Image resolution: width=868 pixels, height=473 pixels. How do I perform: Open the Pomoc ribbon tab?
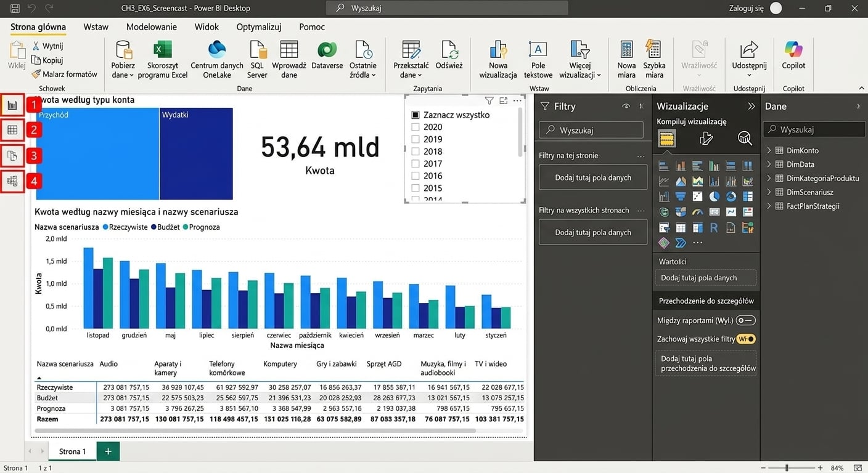click(x=312, y=27)
